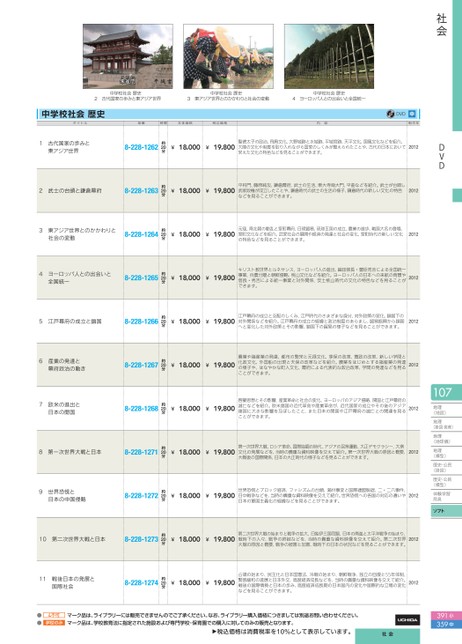Image resolution: width=462 pixels, height=644 pixels.
Task: Open the rice planting photo thumbnail
Action: [x=228, y=56]
